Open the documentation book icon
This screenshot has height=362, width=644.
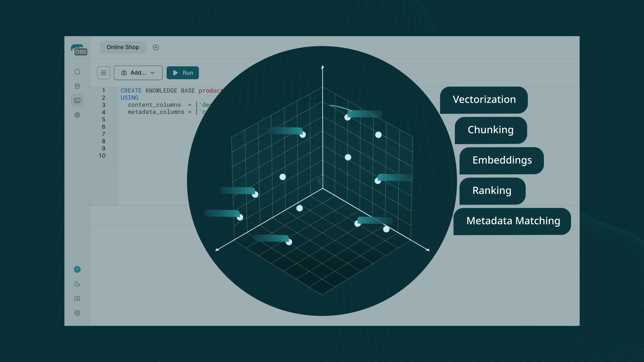[x=77, y=298]
